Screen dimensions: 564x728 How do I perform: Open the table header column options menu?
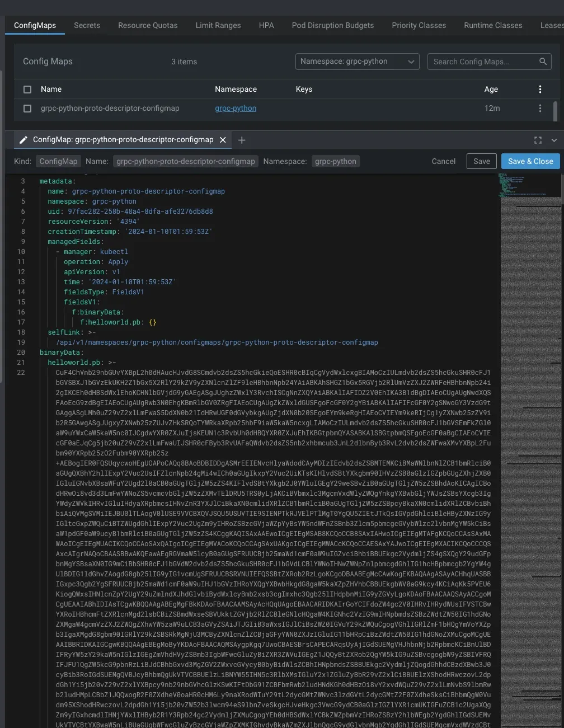tap(540, 89)
